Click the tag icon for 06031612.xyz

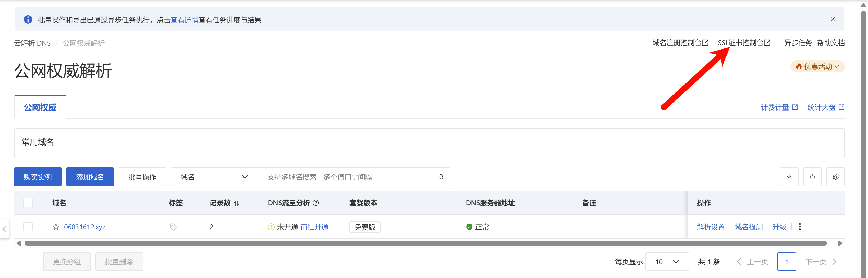(x=173, y=227)
